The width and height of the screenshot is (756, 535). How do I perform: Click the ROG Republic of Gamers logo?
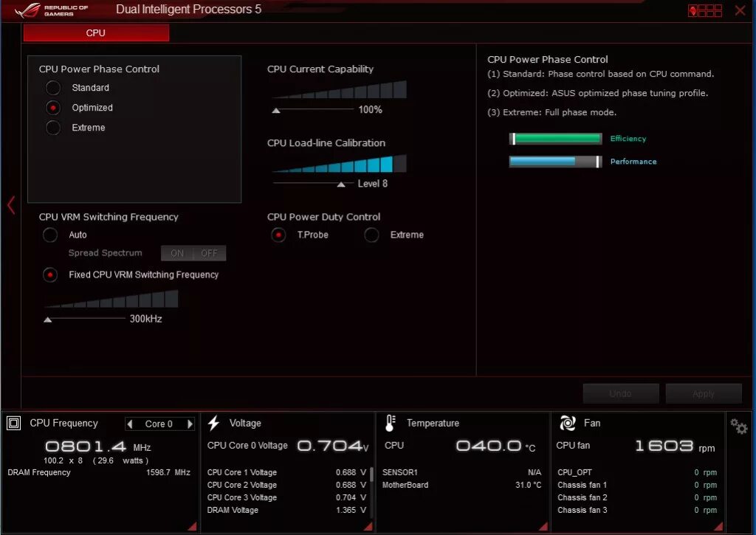tap(52, 10)
